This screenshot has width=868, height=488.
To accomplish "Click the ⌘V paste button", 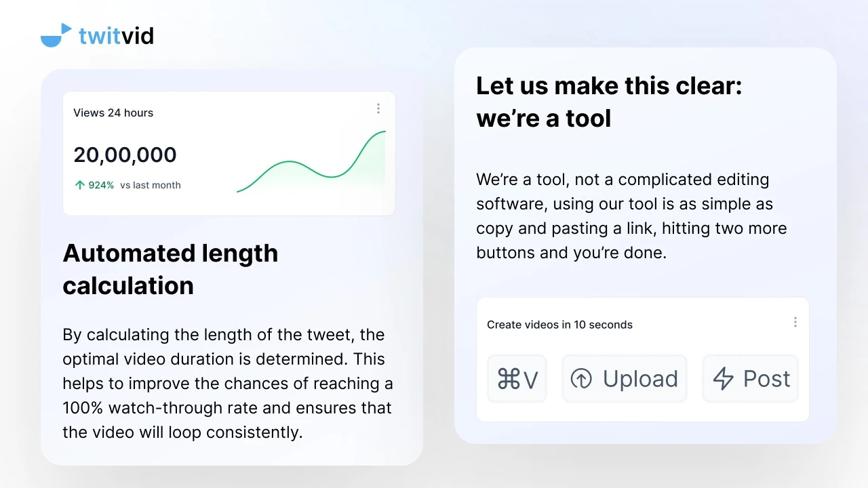I will click(517, 379).
